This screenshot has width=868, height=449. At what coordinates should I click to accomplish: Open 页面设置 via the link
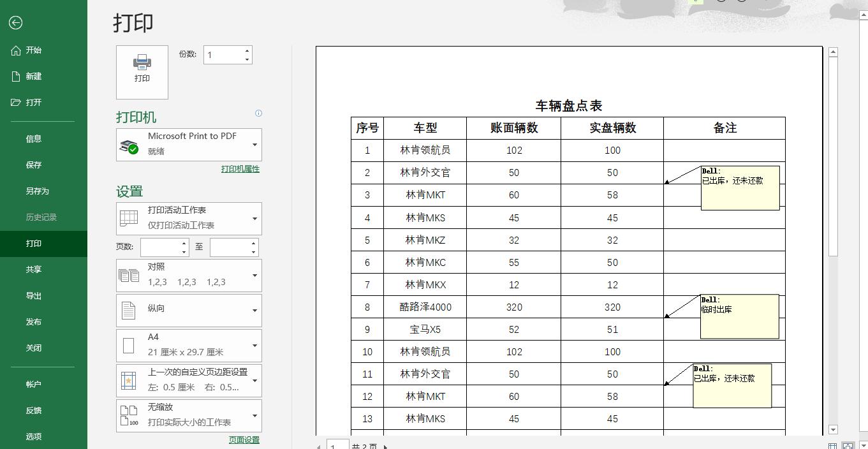pos(242,439)
